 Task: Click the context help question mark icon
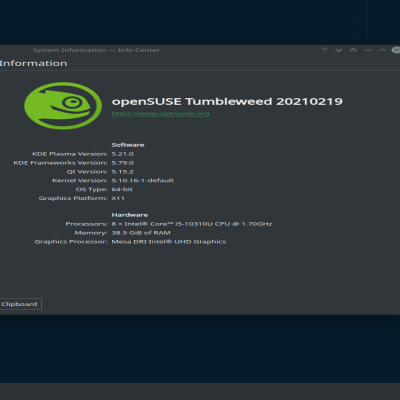point(324,50)
